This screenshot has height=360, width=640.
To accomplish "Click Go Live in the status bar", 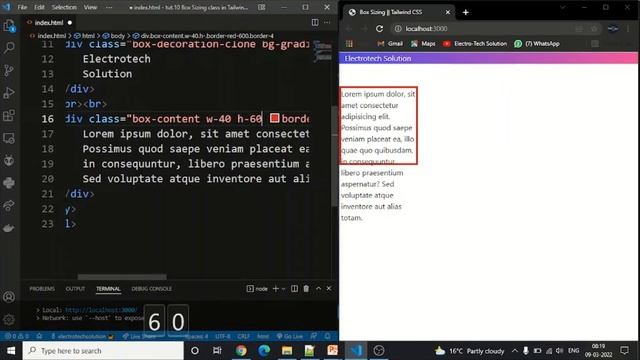I will point(290,336).
